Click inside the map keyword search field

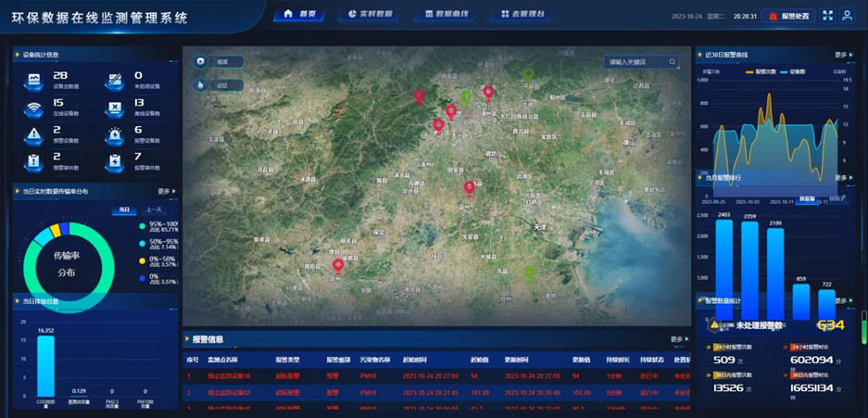635,62
